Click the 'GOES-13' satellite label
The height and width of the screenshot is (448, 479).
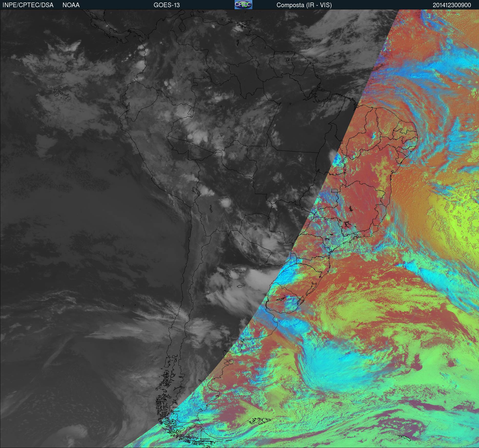pyautogui.click(x=167, y=5)
